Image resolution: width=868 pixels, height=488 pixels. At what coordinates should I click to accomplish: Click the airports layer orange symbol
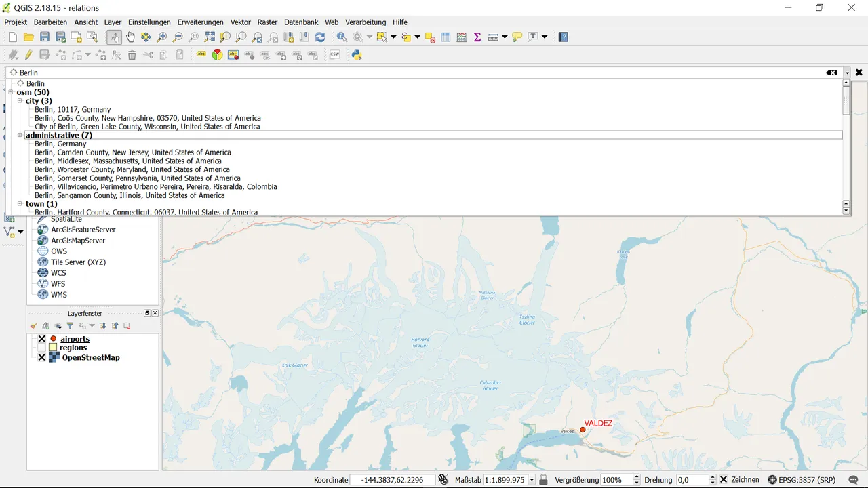(53, 339)
